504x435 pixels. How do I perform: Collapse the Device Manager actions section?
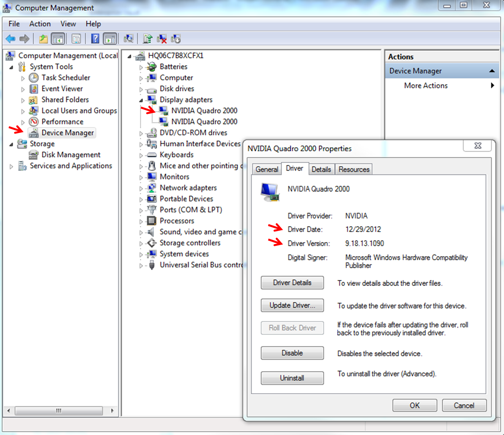[x=491, y=71]
